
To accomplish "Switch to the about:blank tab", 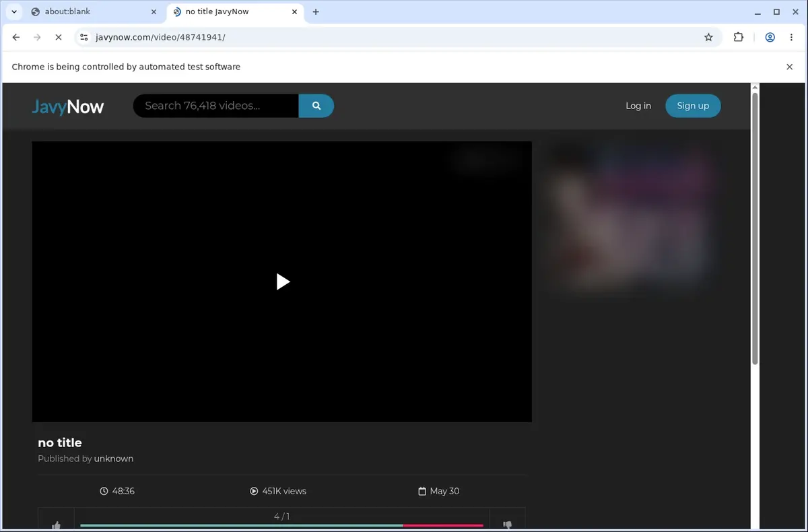I will [x=94, y=11].
